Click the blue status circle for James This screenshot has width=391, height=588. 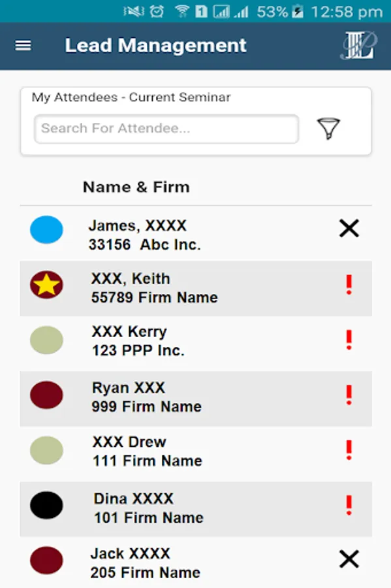click(46, 230)
